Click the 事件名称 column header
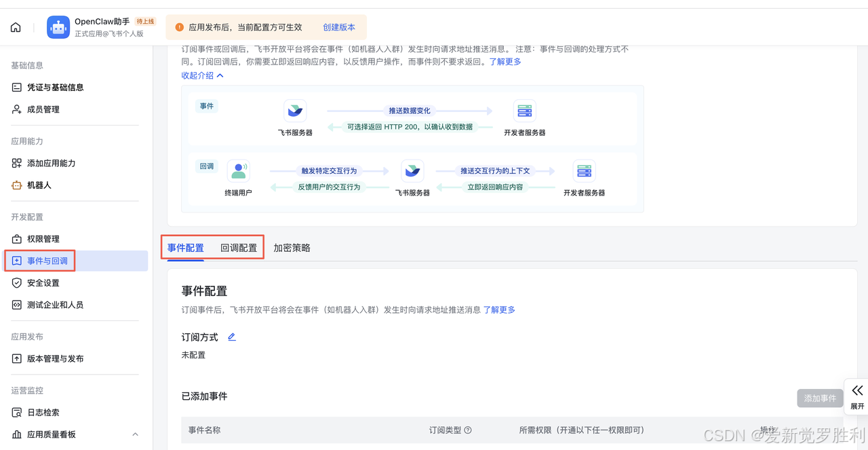This screenshot has width=868, height=450. 204,430
